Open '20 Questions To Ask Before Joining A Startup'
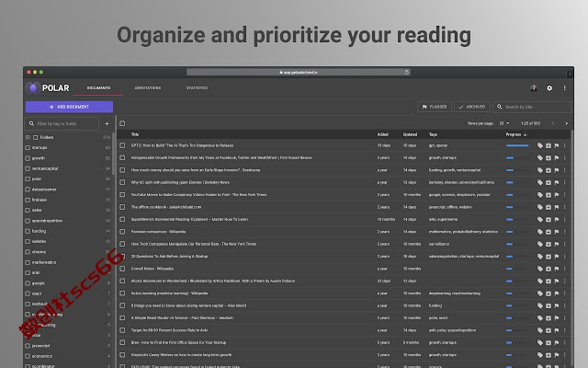 [x=169, y=257]
